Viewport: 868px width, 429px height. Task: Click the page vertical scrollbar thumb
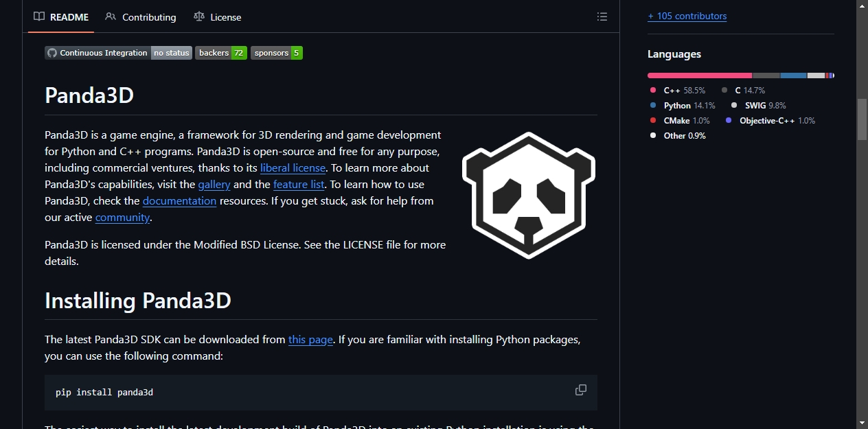(x=862, y=119)
